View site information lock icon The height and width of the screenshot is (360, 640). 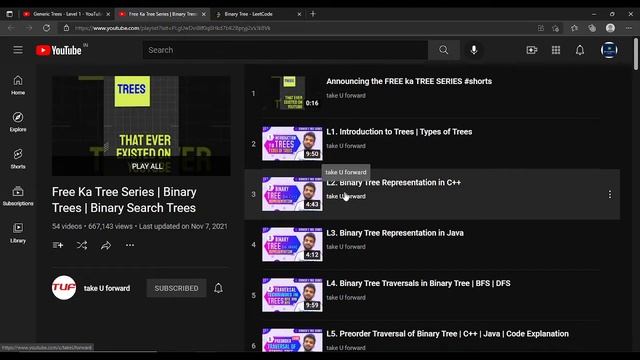[x=66, y=28]
